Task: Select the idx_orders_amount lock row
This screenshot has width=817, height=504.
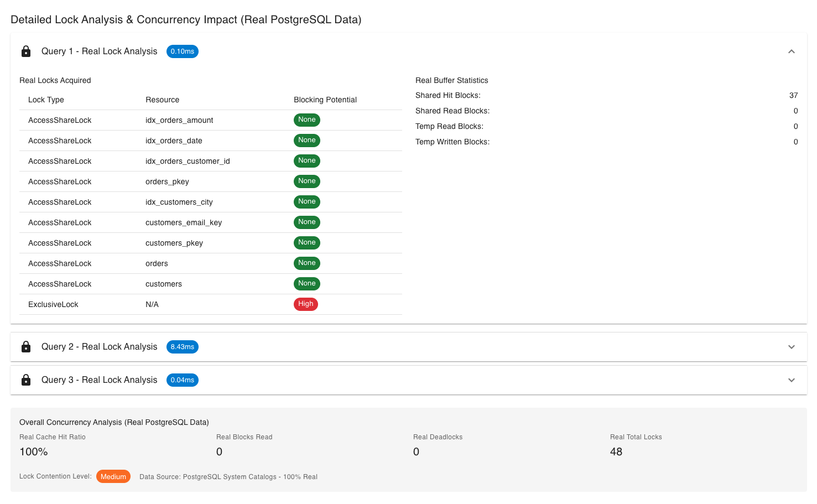Action: 210,120
